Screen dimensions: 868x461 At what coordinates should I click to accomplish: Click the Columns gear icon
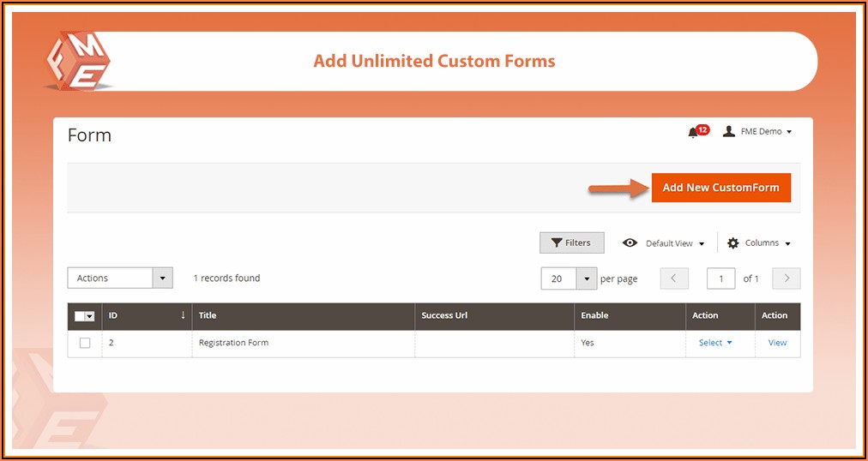click(x=733, y=243)
